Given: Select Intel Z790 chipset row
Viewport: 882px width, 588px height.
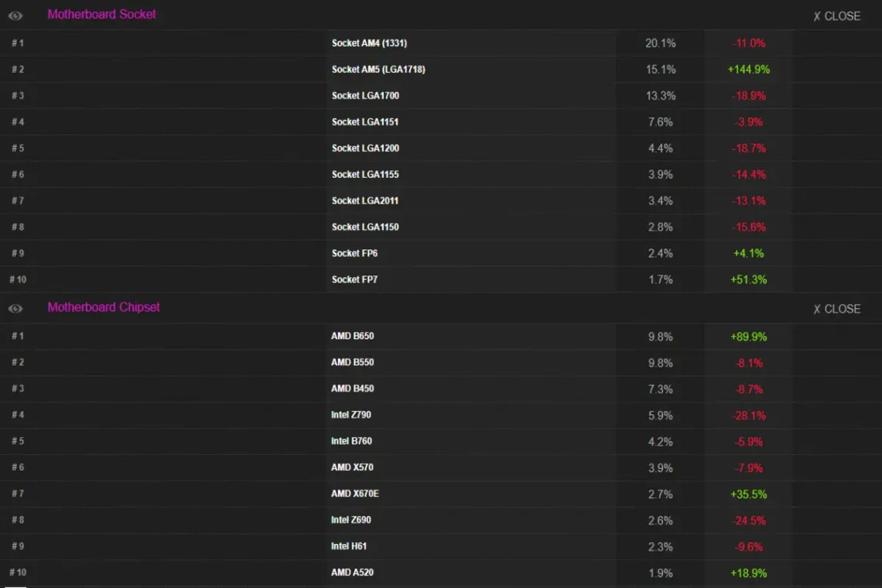Looking at the screenshot, I should 441,415.
